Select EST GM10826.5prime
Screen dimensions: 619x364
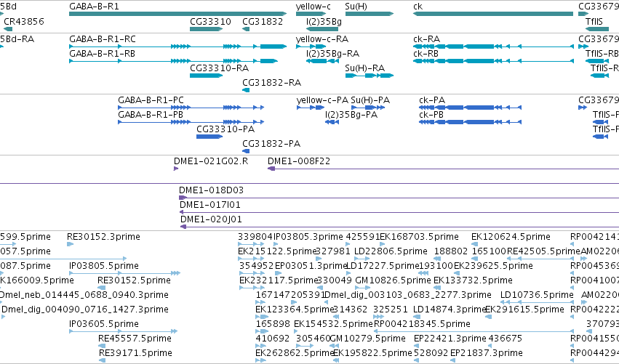point(394,280)
